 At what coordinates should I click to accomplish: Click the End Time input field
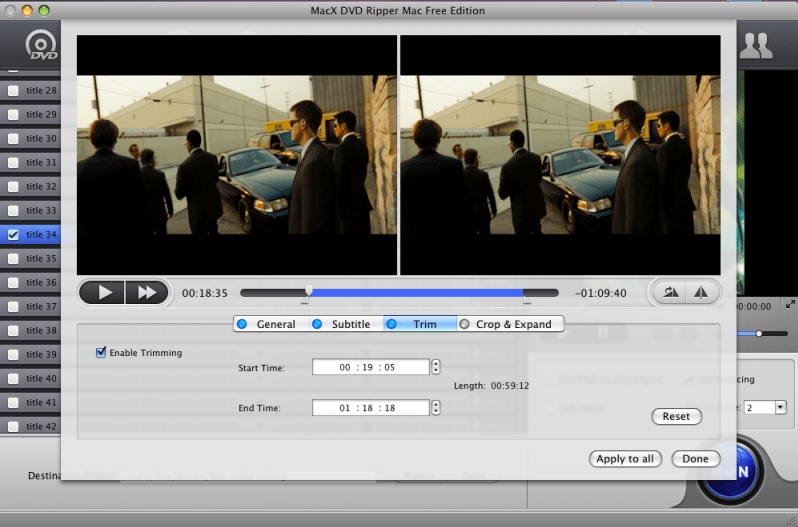370,407
